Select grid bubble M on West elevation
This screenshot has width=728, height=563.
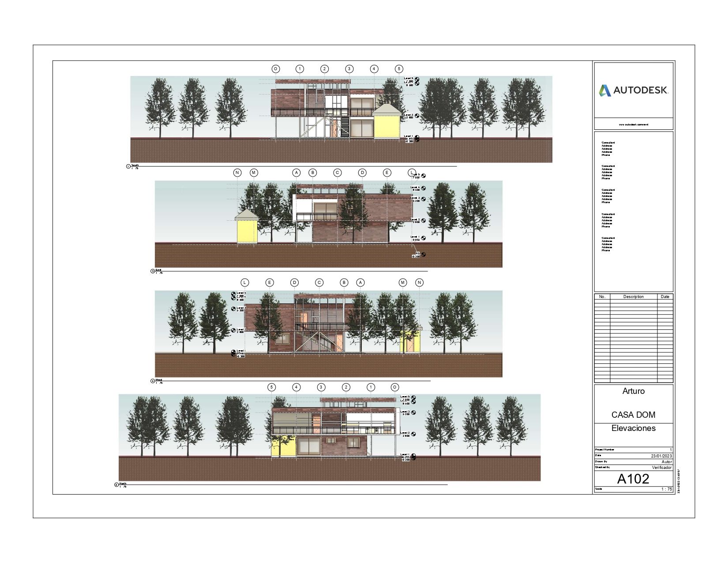(403, 283)
